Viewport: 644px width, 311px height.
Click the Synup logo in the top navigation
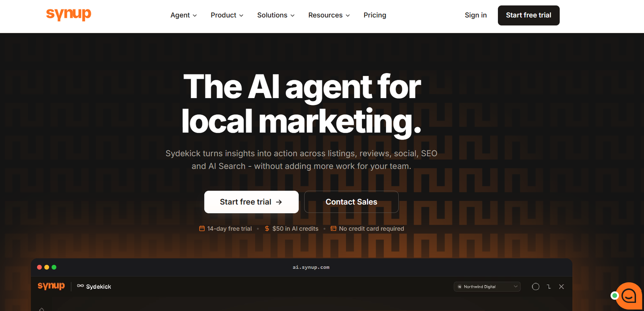pyautogui.click(x=69, y=14)
